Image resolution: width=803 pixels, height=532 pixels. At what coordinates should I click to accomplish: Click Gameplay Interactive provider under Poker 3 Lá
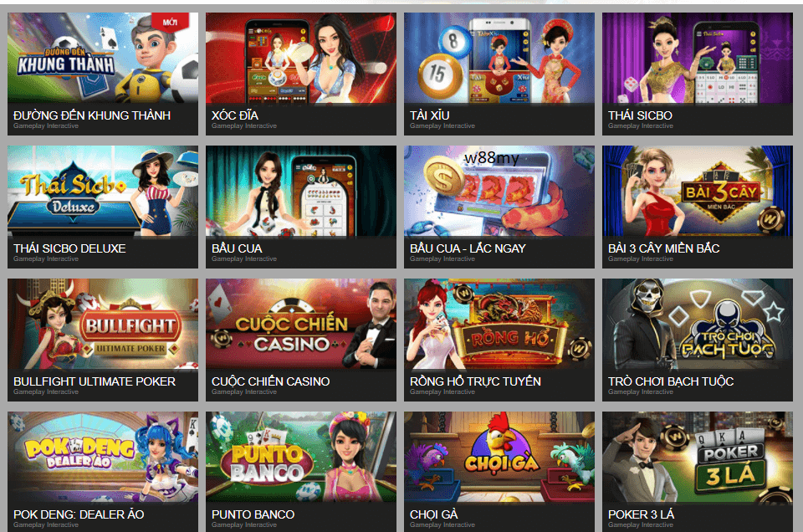click(x=640, y=524)
